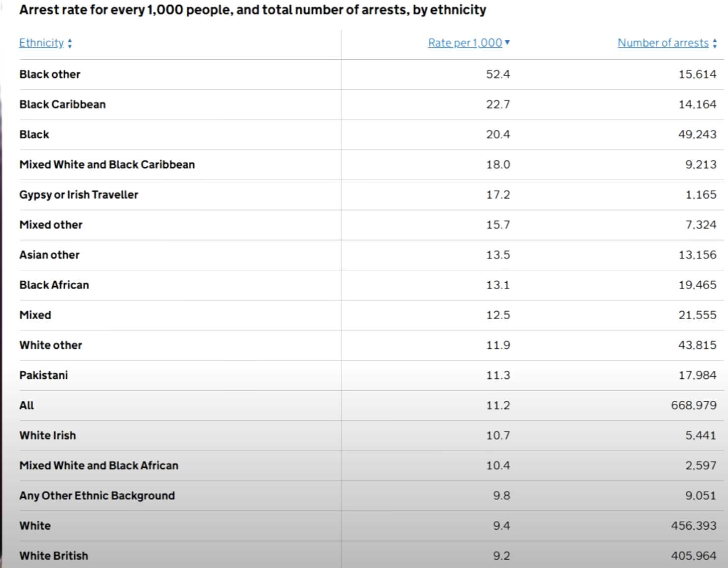Click arrests figure 9,213
728x568 pixels.
tap(701, 165)
